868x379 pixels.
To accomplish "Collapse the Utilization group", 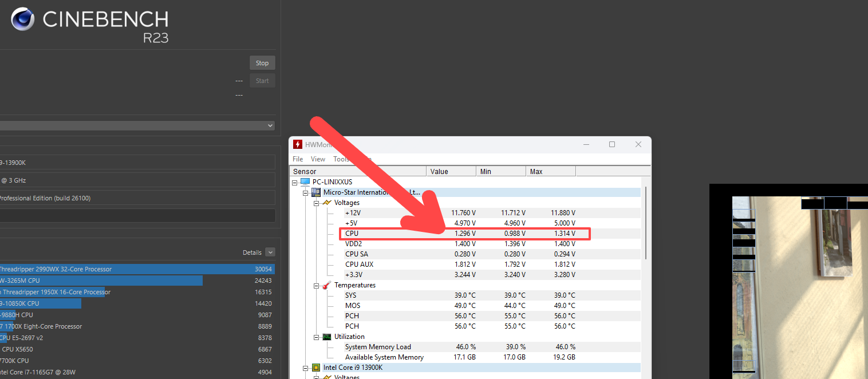I will pyautogui.click(x=316, y=337).
